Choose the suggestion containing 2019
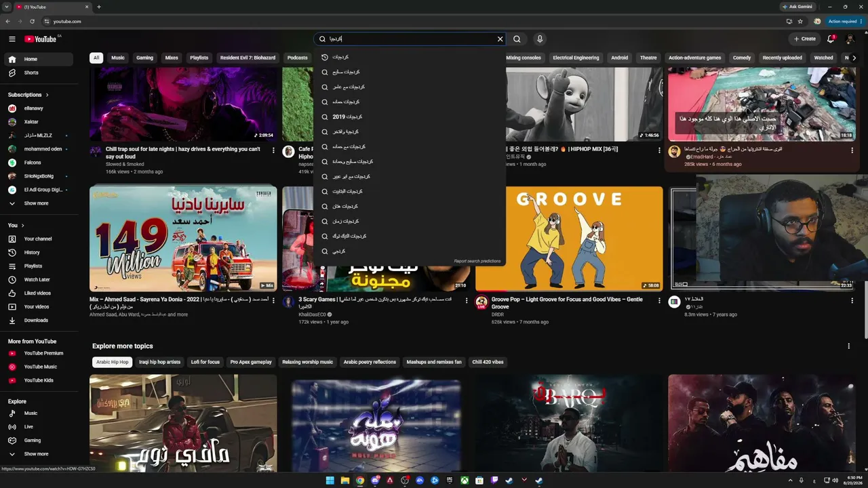This screenshot has width=868, height=488. [x=410, y=117]
